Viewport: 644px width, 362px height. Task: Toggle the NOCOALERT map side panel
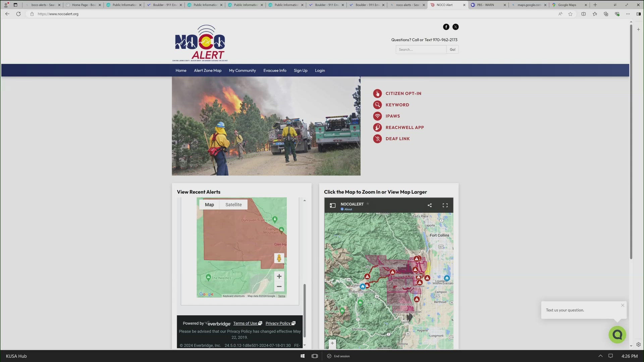tap(332, 205)
